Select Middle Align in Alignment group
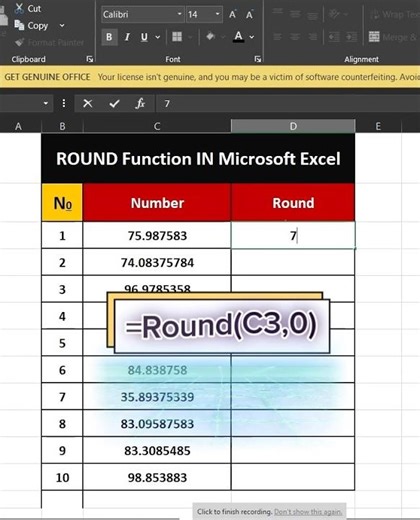The width and height of the screenshot is (420, 520). pyautogui.click(x=295, y=14)
